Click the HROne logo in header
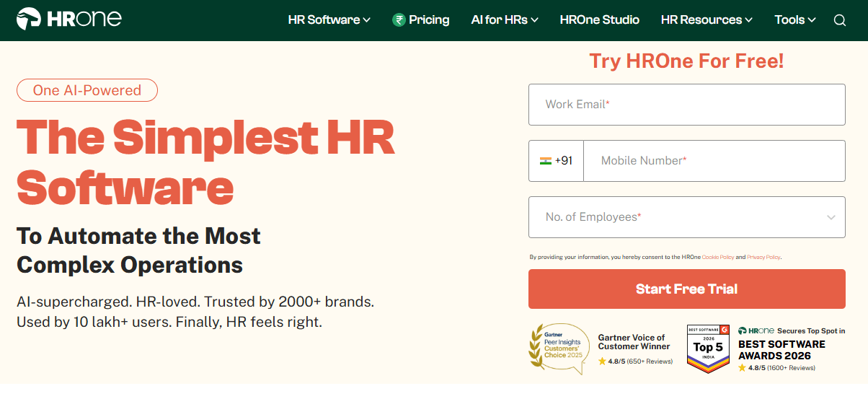The height and width of the screenshot is (399, 868). [68, 19]
